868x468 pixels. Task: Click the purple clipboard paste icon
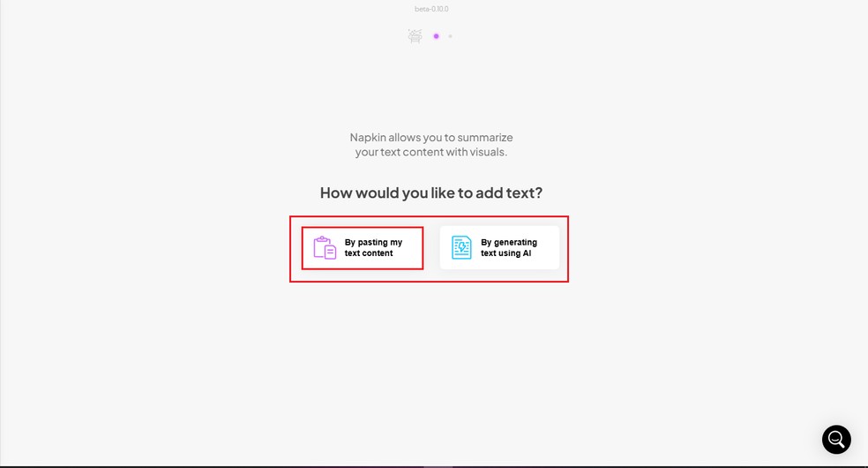coord(325,247)
